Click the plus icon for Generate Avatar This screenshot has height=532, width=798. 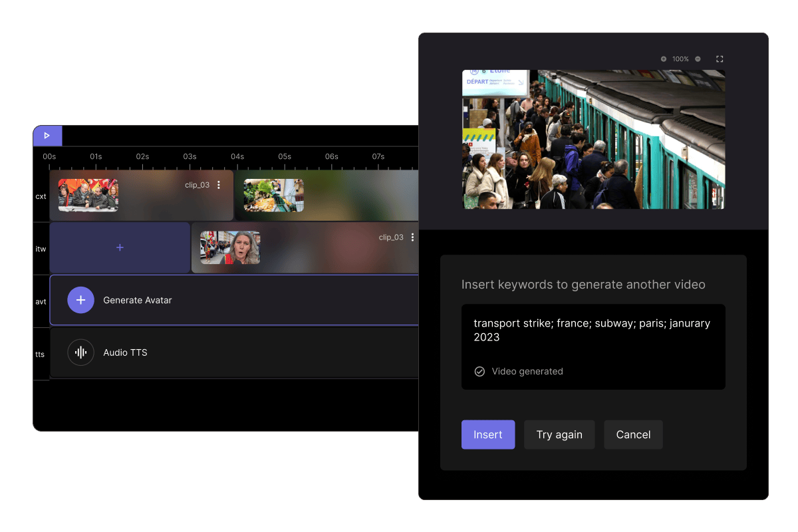click(80, 301)
